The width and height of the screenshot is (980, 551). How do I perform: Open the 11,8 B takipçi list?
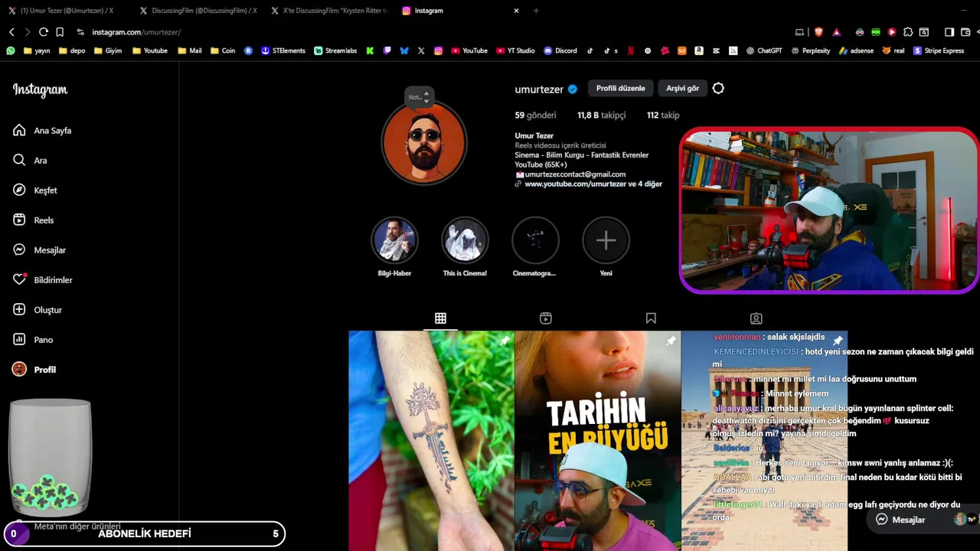coord(602,116)
